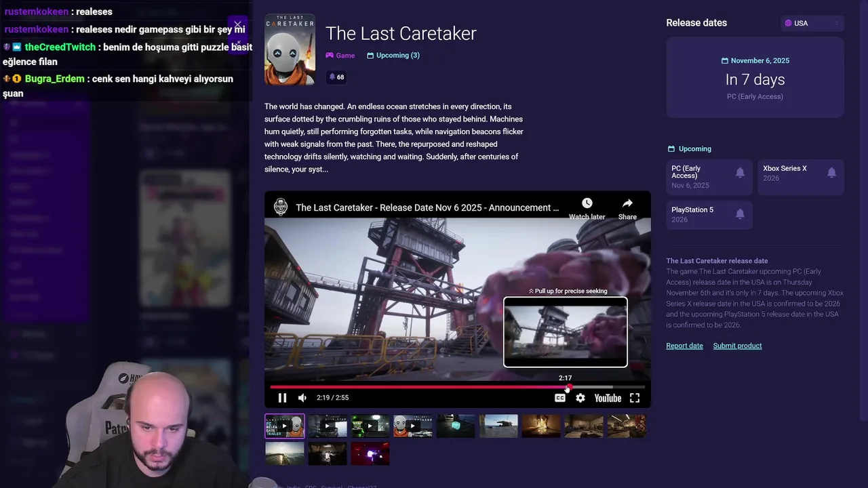Click the PlayStation 5 platform card

coord(709,214)
